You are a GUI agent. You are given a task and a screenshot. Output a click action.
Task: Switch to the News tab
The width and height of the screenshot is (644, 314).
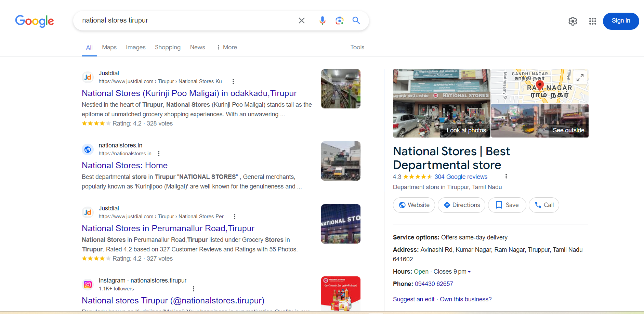198,47
